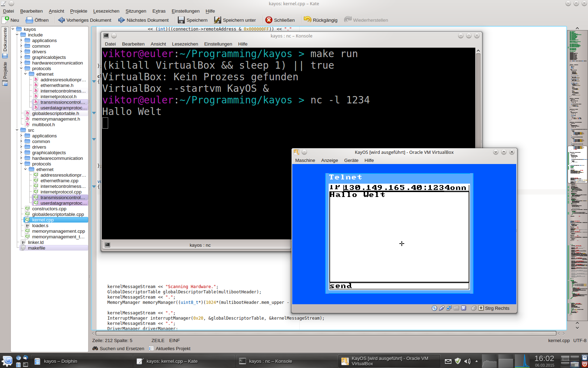Undo with the Rückgängig arrow icon
The height and width of the screenshot is (368, 588).
307,20
